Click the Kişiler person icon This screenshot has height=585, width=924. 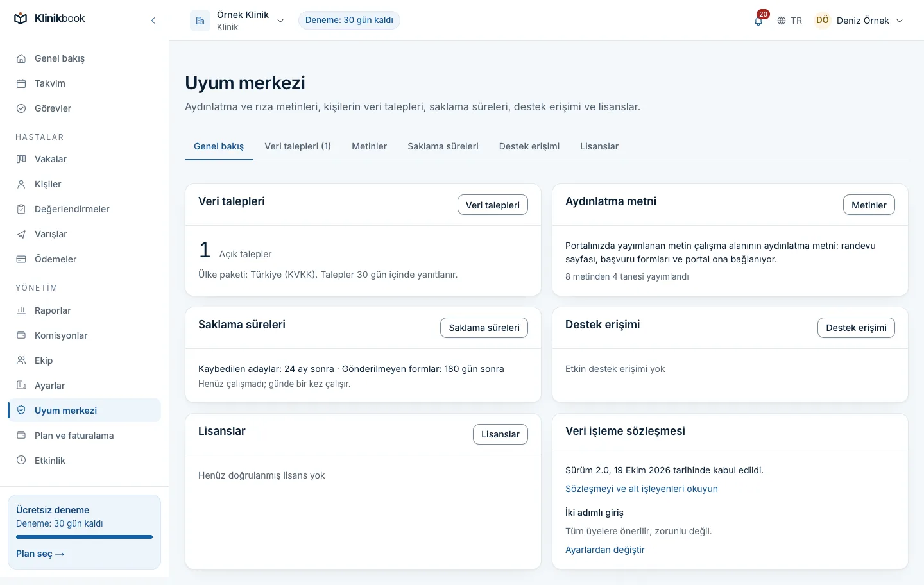[21, 184]
